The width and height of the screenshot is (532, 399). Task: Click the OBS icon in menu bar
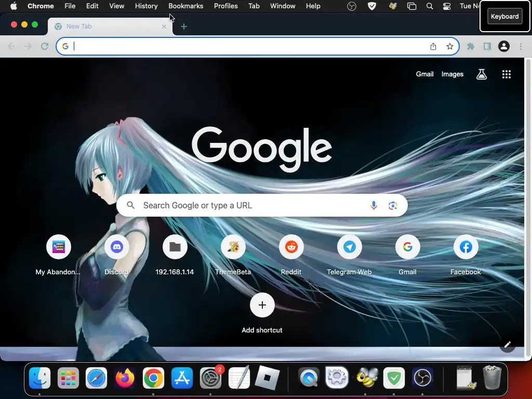[352, 6]
